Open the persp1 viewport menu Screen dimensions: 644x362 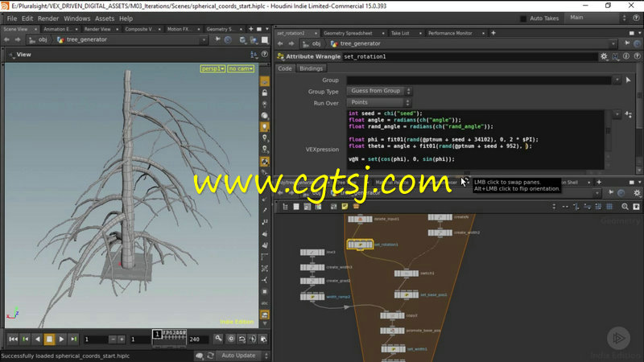213,68
